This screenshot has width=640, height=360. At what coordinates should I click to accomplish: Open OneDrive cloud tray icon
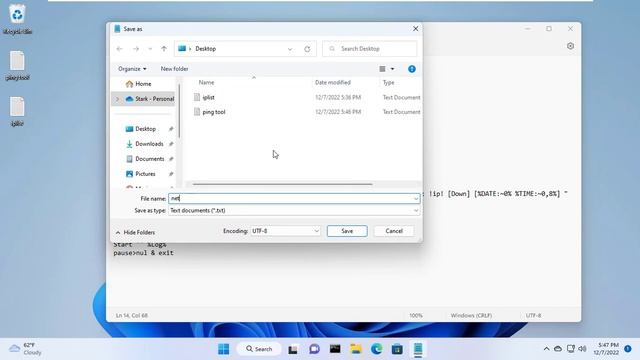558,349
